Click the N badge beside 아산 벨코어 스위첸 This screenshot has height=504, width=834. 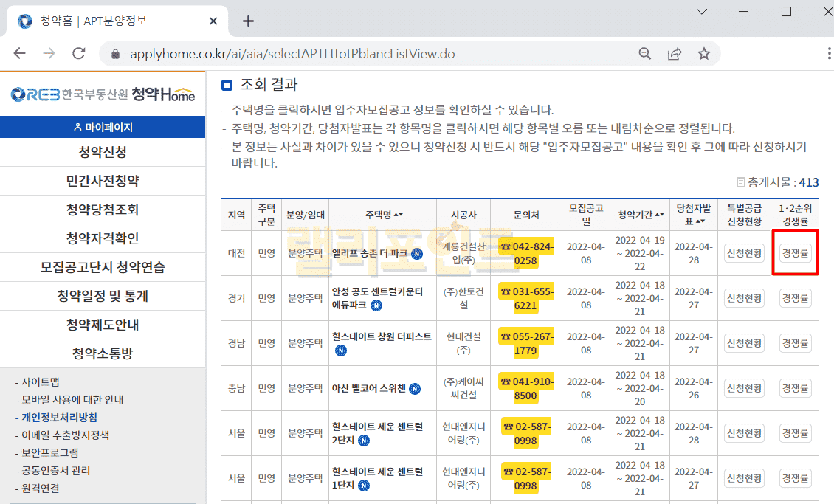point(415,388)
